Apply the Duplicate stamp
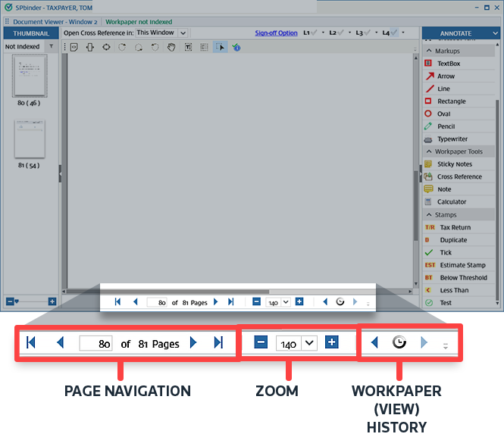Screen dimensions: 504x437 tap(459, 240)
